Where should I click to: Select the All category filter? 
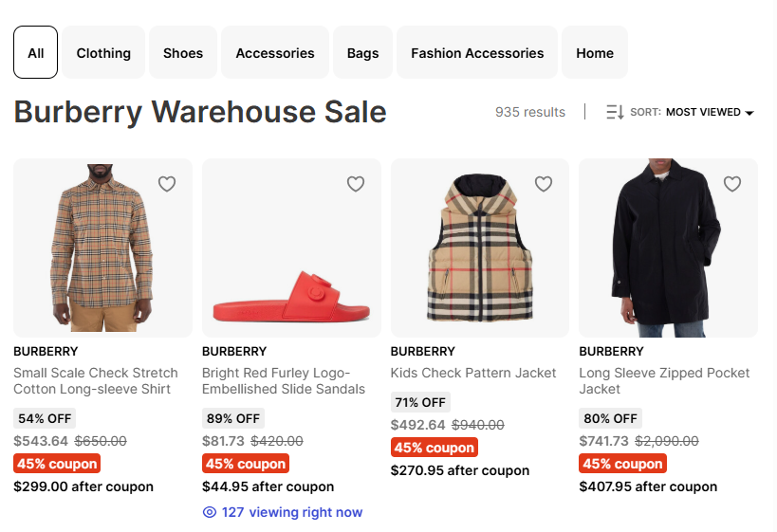[x=36, y=53]
